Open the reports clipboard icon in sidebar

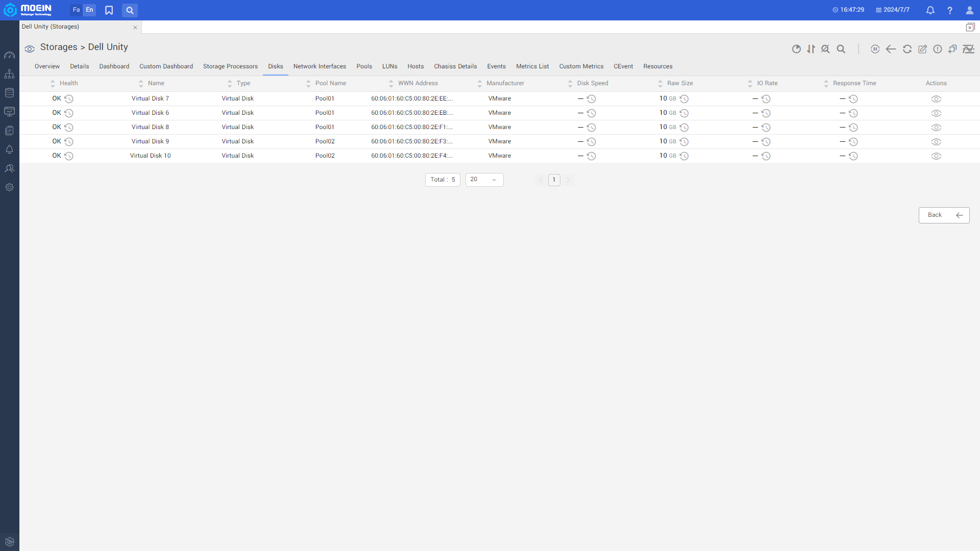coord(9,131)
